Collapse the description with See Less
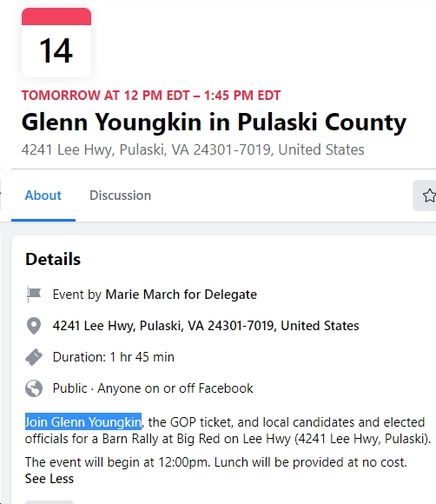Screen dimensions: 436x504 [x=50, y=479]
